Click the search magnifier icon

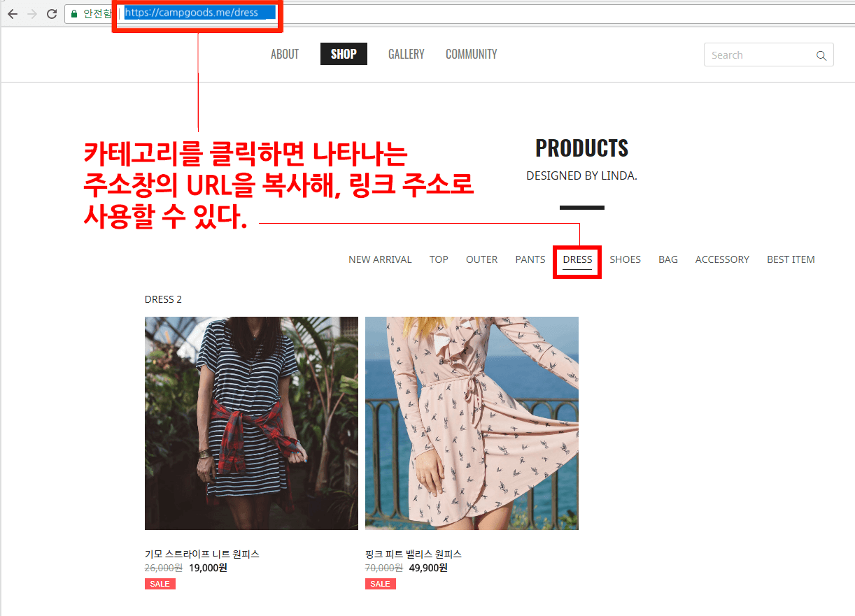[x=821, y=56]
